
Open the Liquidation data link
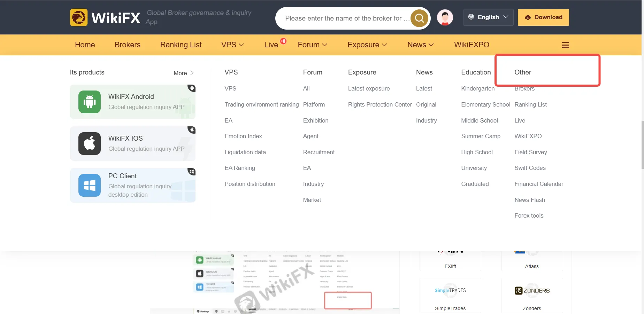[x=245, y=152]
